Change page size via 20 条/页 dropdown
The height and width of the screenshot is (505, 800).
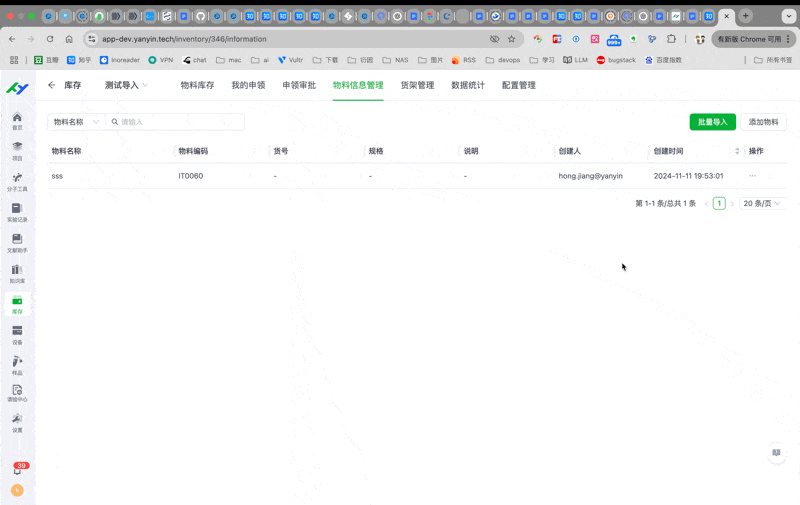pos(762,204)
